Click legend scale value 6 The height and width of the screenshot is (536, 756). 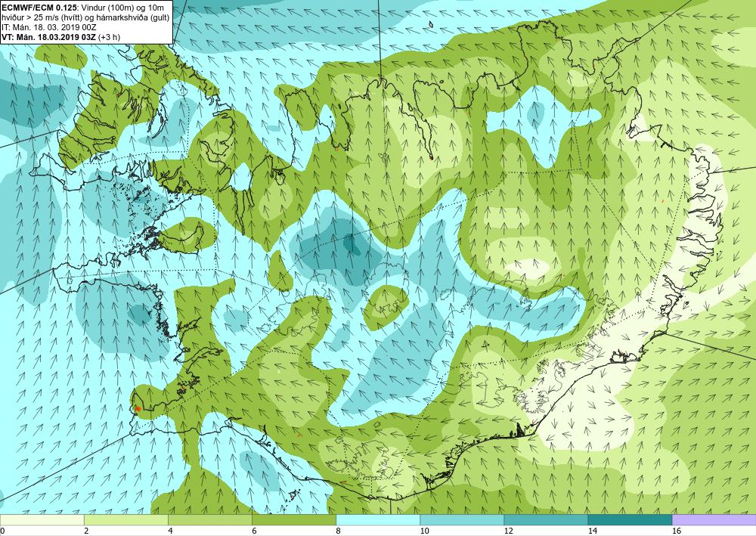coord(254,531)
